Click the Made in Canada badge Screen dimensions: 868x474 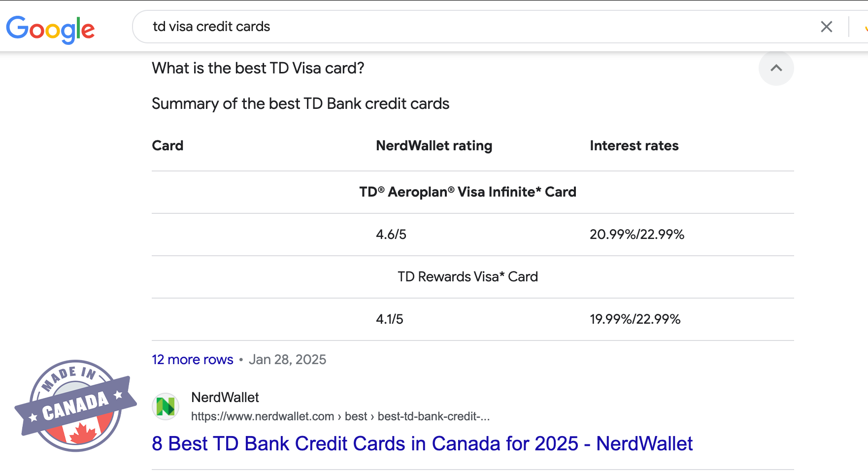(x=75, y=405)
